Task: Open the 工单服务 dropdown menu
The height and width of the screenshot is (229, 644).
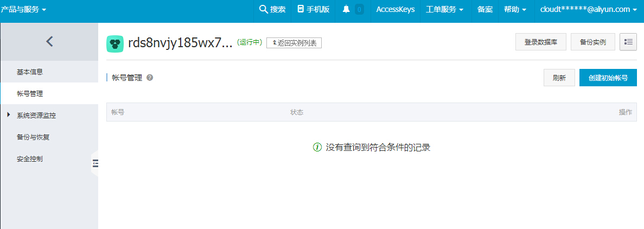Action: point(444,9)
